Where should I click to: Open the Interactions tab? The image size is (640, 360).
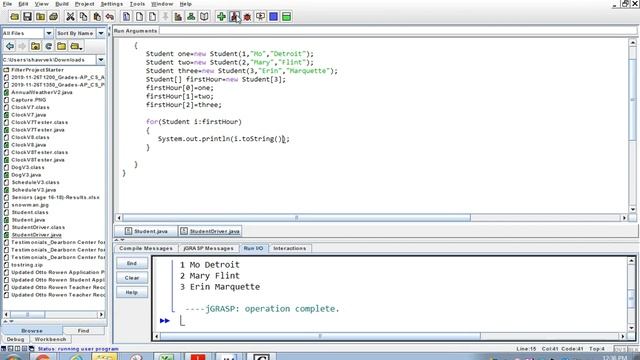290,248
